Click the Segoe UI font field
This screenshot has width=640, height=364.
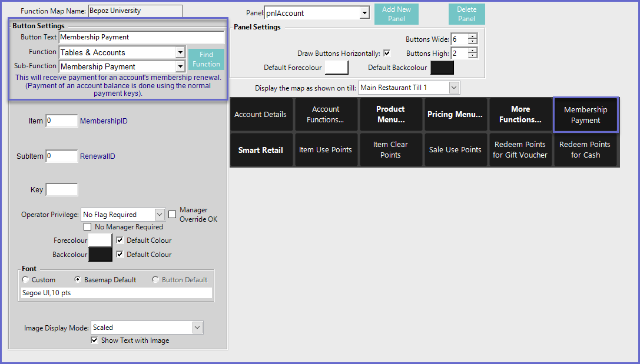tap(117, 293)
